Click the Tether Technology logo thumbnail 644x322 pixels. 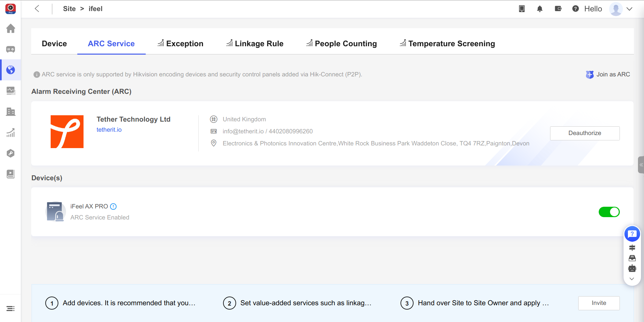[67, 132]
